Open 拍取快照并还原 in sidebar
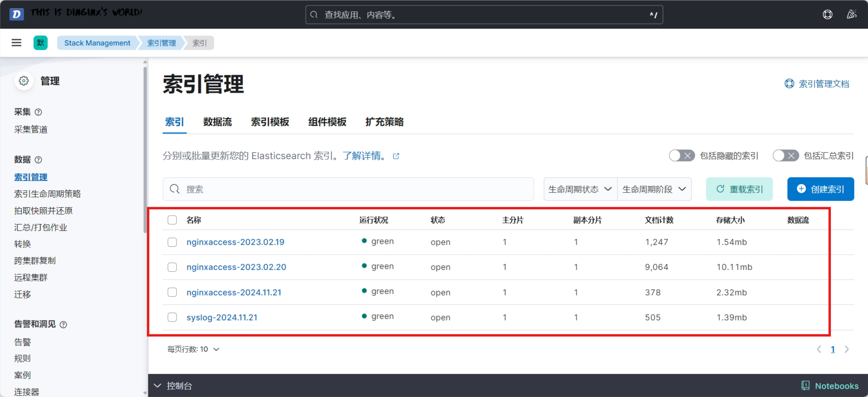This screenshot has width=868, height=397. tap(43, 211)
